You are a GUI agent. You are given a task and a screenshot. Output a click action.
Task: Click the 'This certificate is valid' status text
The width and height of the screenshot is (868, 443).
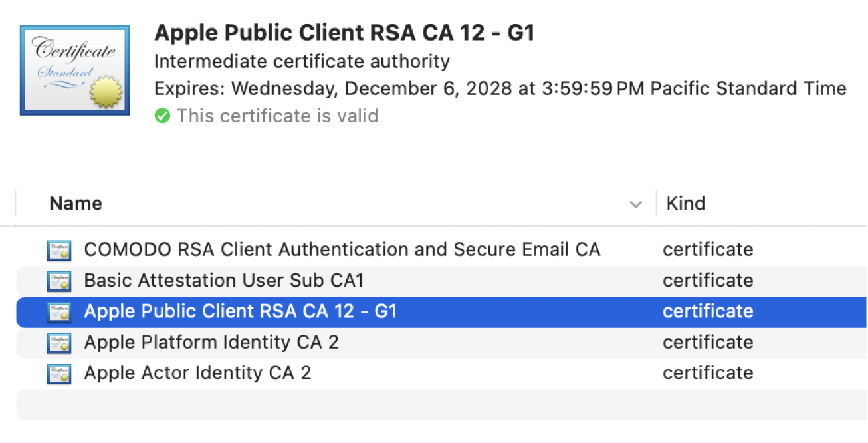pyautogui.click(x=277, y=116)
